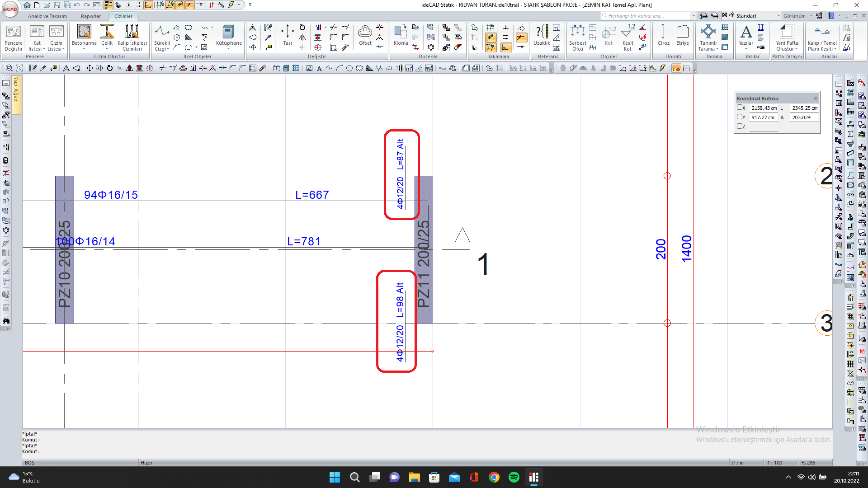
Task: Select the Serbest Ölçü dimension tool
Action: pyautogui.click(x=577, y=38)
